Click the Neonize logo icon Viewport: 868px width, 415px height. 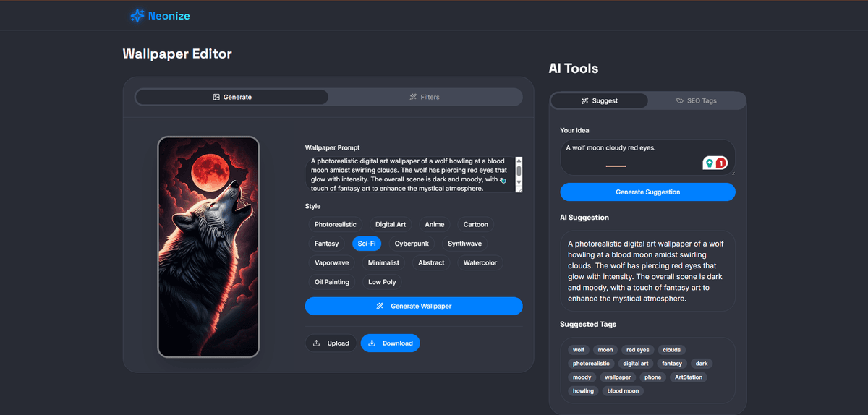[137, 15]
